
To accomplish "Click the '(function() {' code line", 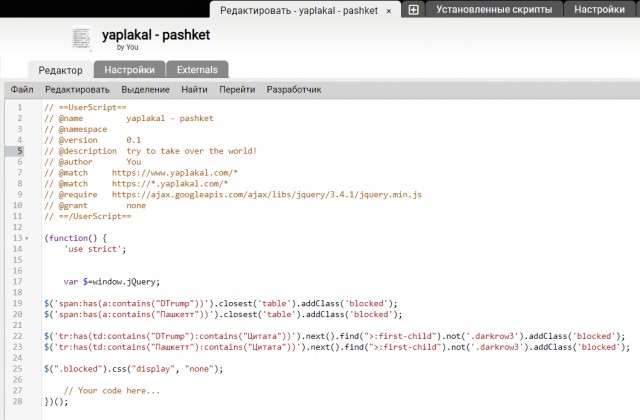I will [76, 238].
